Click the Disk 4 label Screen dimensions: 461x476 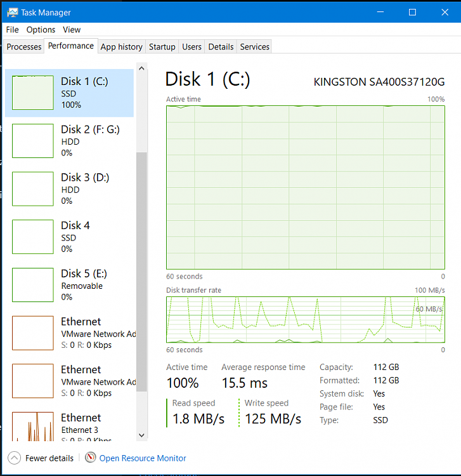pyautogui.click(x=75, y=225)
